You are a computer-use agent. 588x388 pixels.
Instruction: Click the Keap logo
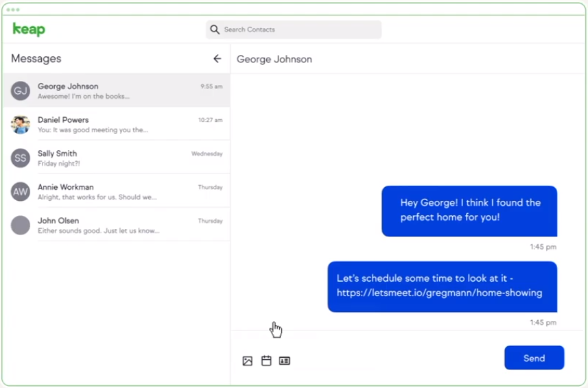29,29
